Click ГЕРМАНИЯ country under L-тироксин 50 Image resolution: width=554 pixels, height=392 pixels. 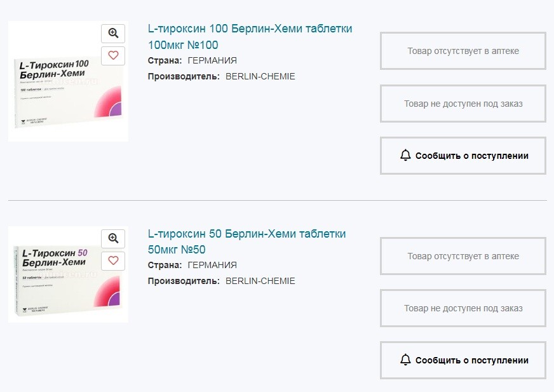pos(212,265)
